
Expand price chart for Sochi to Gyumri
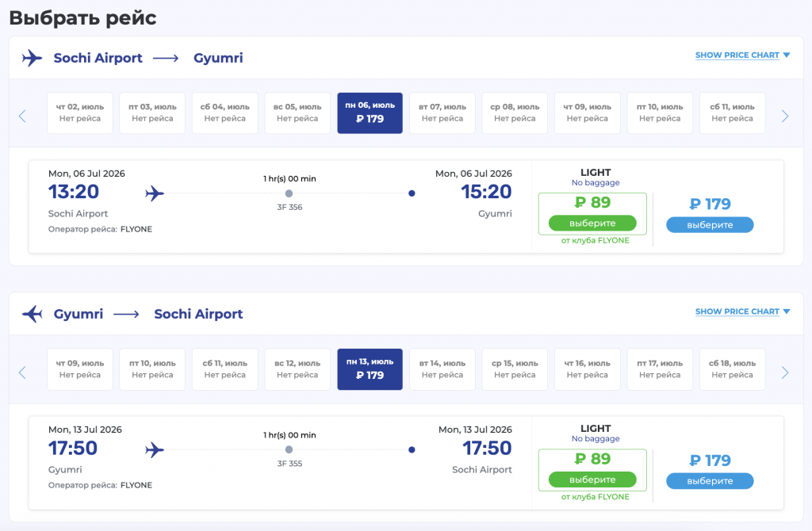click(742, 55)
